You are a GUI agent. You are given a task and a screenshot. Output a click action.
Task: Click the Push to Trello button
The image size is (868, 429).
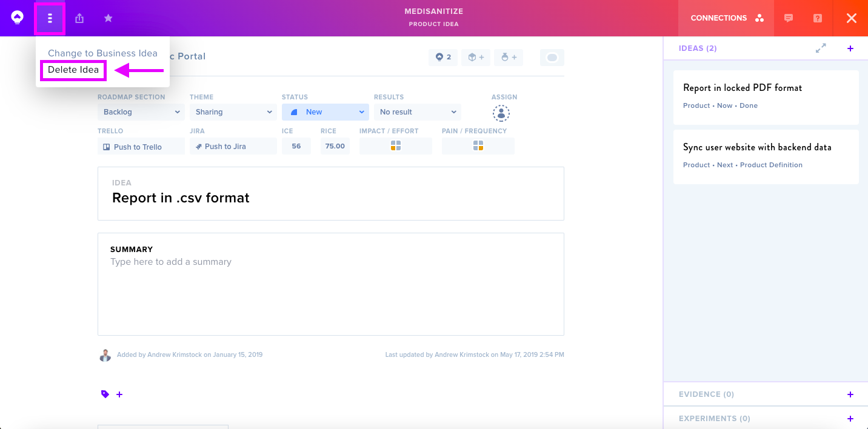(x=141, y=146)
